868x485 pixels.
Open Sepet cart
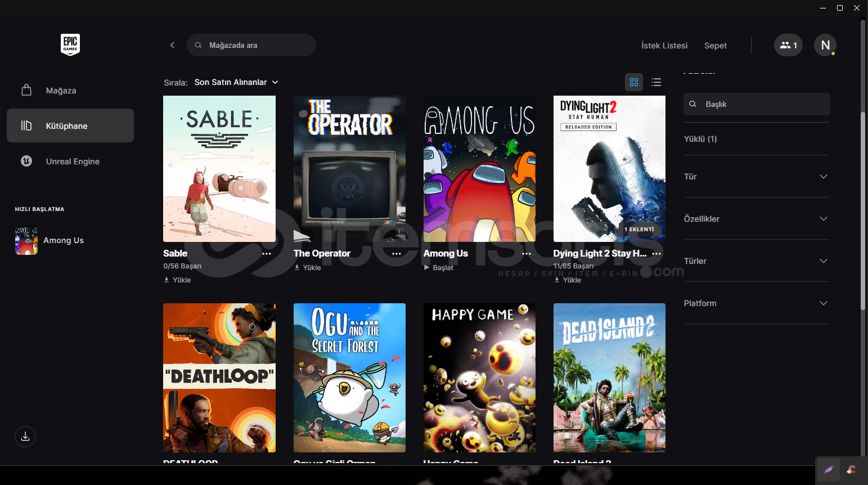[x=716, y=46]
